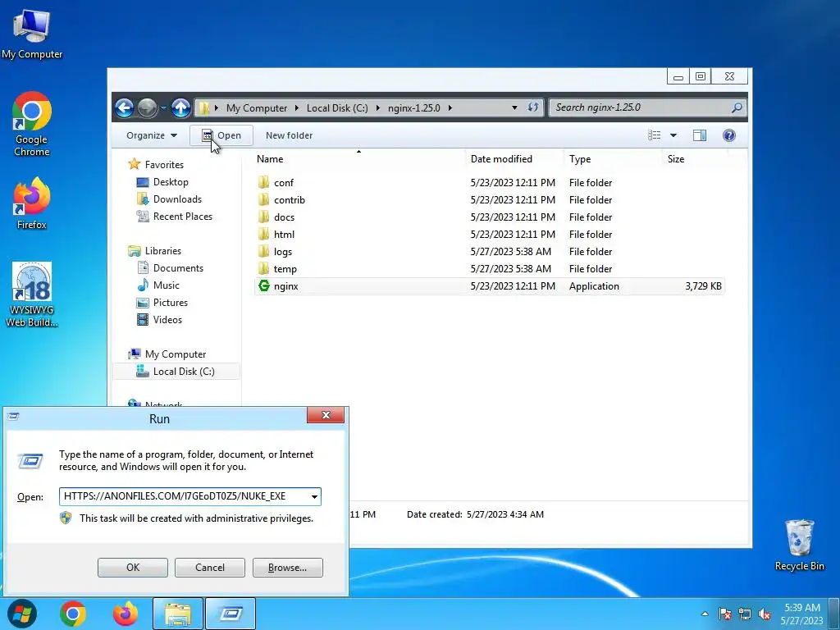Show hidden tray icons arrow
This screenshot has height=630, width=840.
[705, 614]
